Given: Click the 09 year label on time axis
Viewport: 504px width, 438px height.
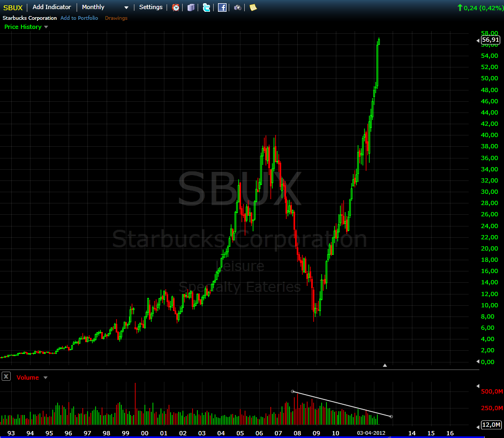Looking at the screenshot, I should [317, 433].
